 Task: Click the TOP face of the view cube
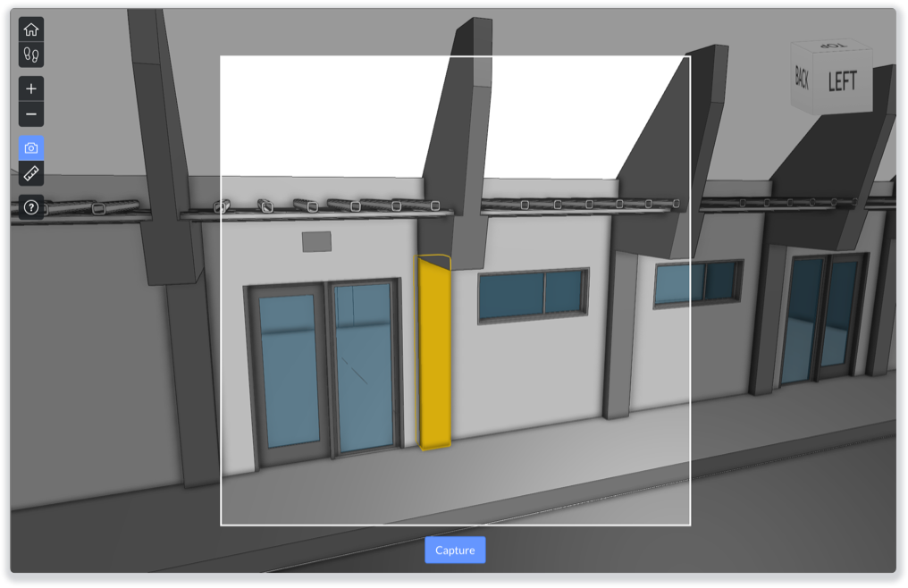pos(833,46)
